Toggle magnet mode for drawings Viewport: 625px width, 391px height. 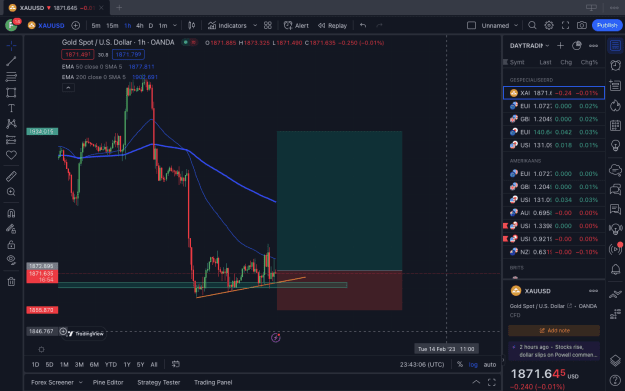pos(11,213)
